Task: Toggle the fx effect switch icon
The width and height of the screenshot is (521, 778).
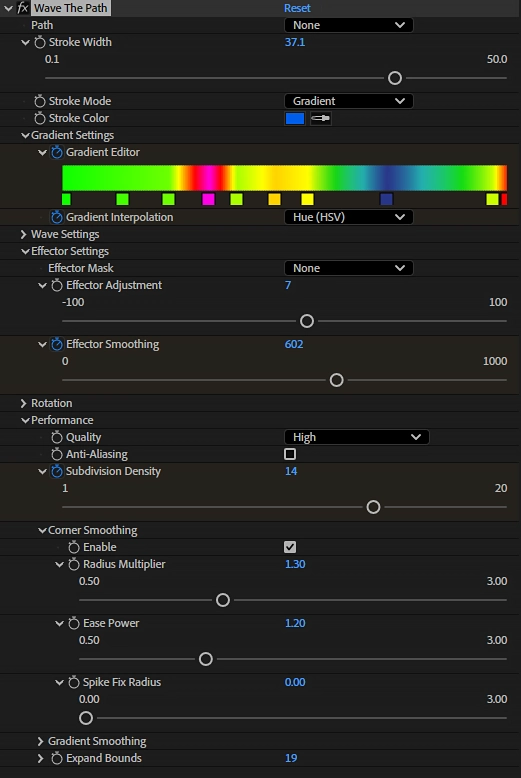Action: coord(23,8)
